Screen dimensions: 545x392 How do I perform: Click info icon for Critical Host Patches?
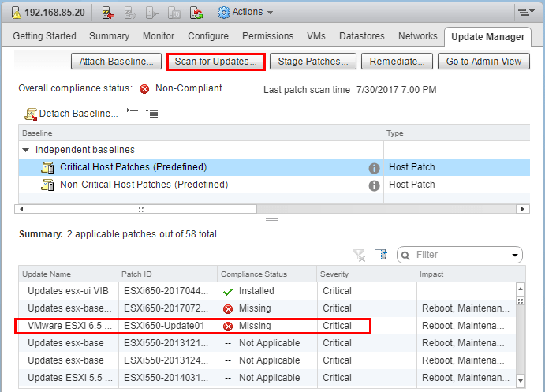pyautogui.click(x=374, y=168)
